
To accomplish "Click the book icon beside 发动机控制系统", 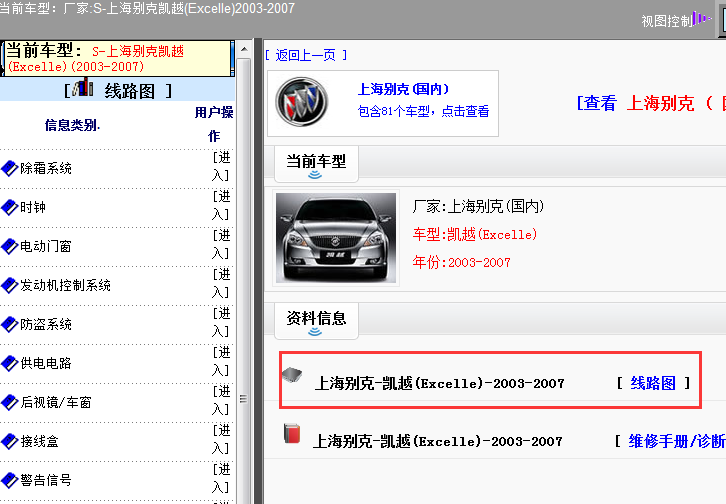I will (x=9, y=285).
